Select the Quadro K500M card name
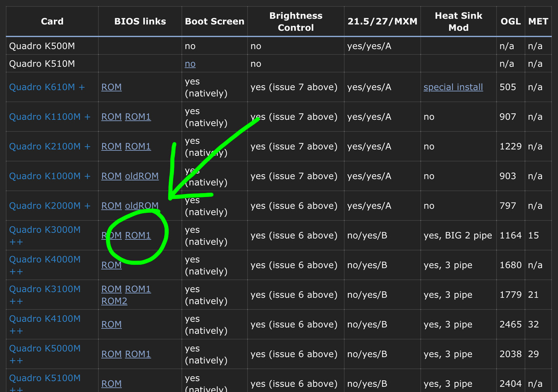Viewport: 558px width, 392px height. 42,46
